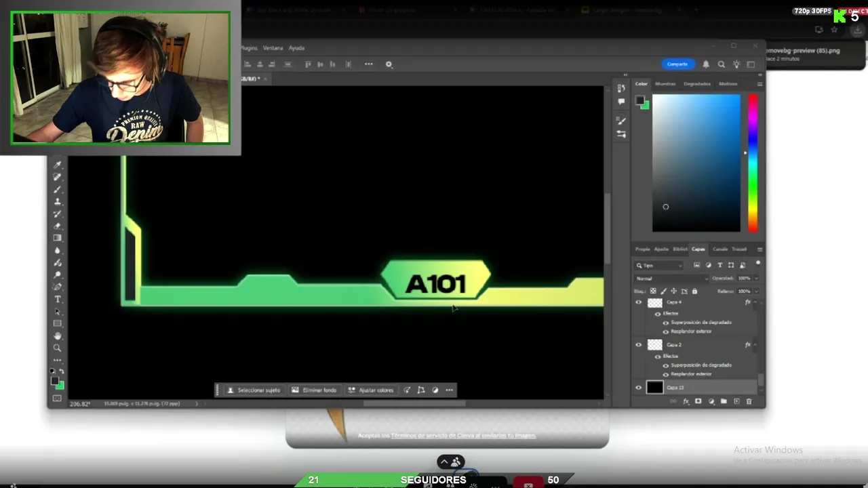Open the Relleno value dropdown arrow
Viewport: 868px width, 488px height.
(756, 291)
